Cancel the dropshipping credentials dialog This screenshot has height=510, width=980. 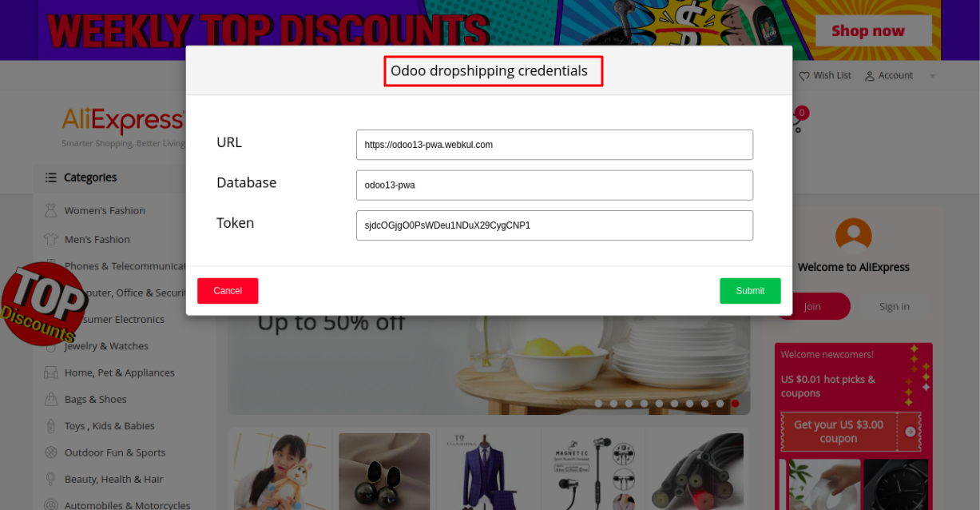pos(228,291)
